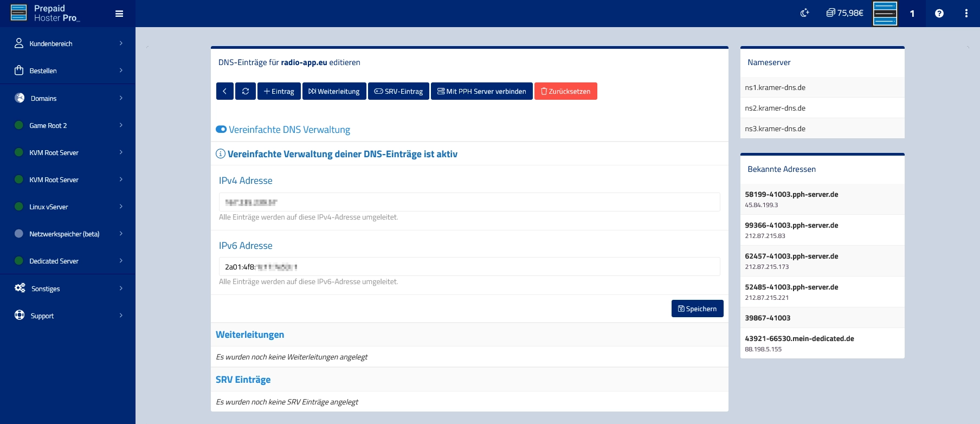
Task: Add a new SRV-Eintrag
Action: pos(398,91)
